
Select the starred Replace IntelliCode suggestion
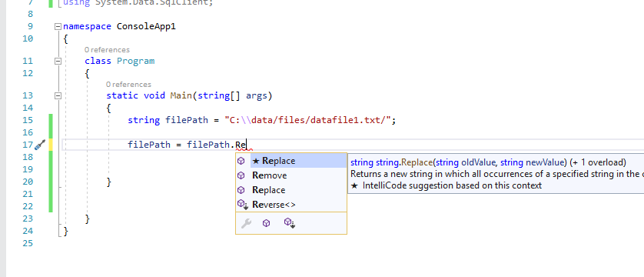298,161
